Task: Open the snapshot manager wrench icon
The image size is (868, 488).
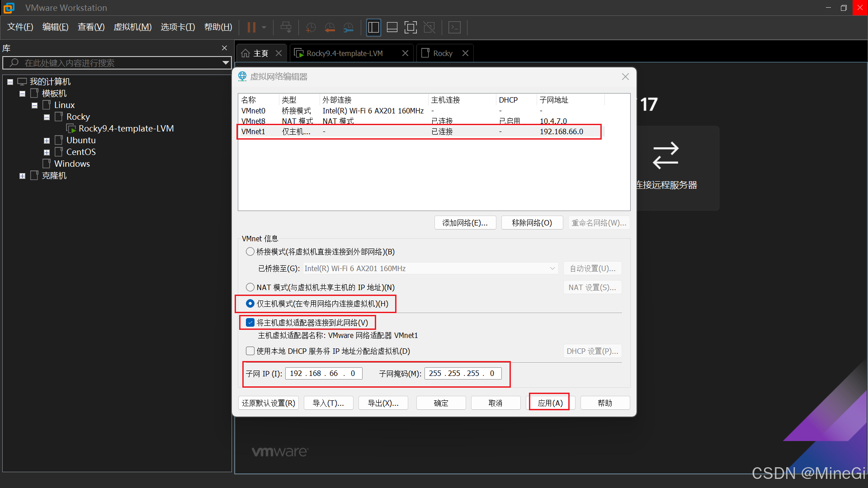Action: pos(348,28)
